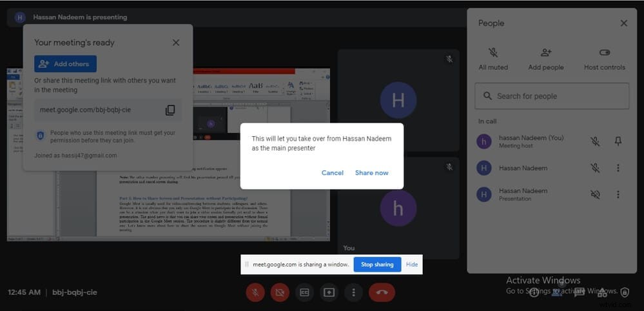Click the sharing bar drag handle
This screenshot has height=311, width=644.
pos(247,265)
